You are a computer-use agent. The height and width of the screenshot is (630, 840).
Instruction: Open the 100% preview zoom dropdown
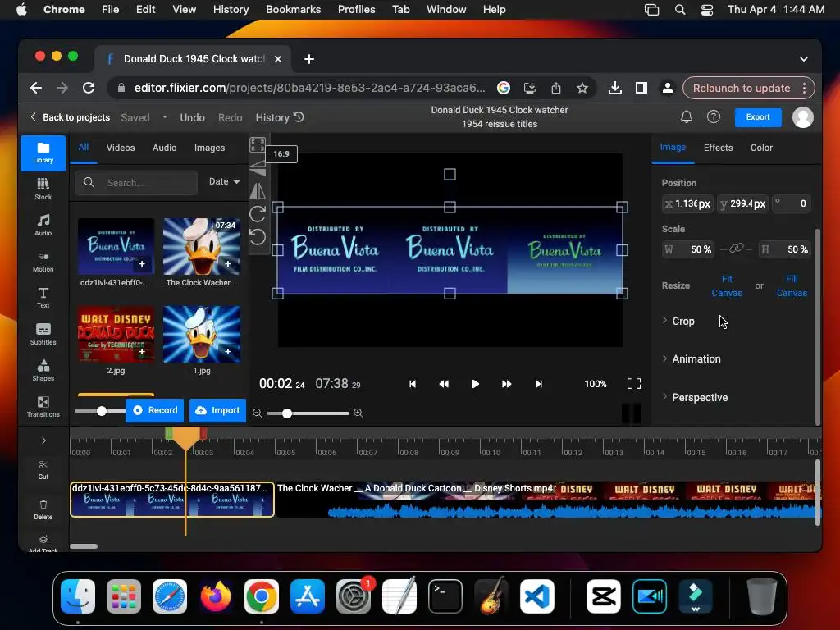click(596, 384)
